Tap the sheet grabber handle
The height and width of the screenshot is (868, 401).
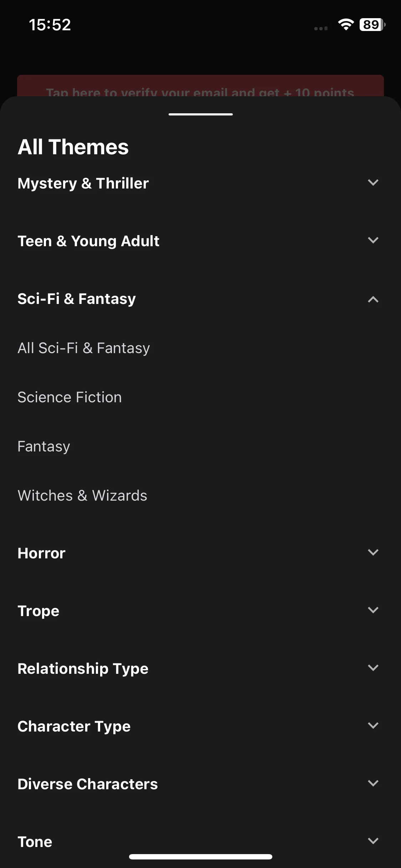point(201,114)
